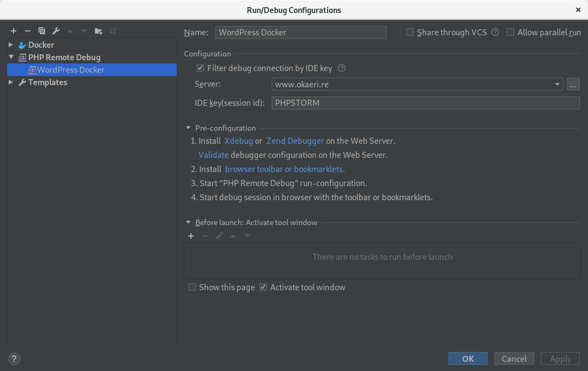The image size is (588, 371).
Task: Open help for IDE key filter
Action: (342, 68)
